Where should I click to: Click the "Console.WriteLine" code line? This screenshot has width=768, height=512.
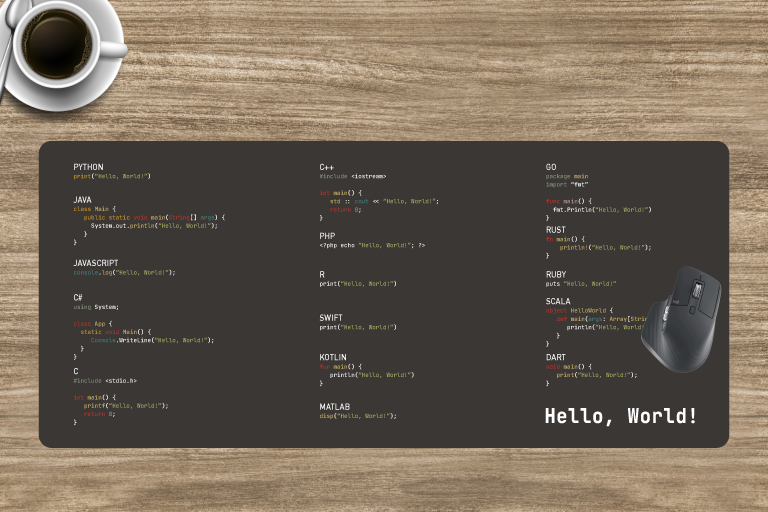152,340
